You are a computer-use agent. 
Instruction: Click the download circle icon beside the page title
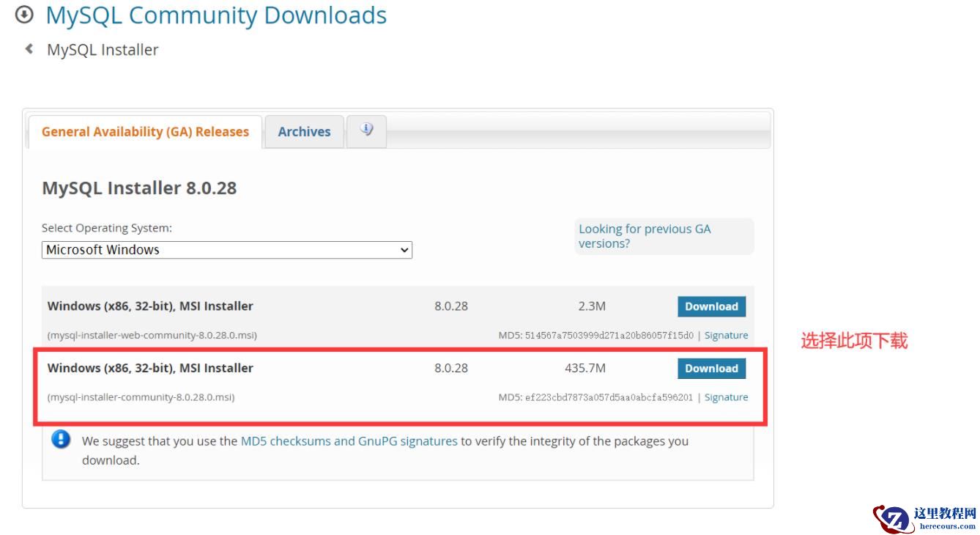(x=24, y=14)
